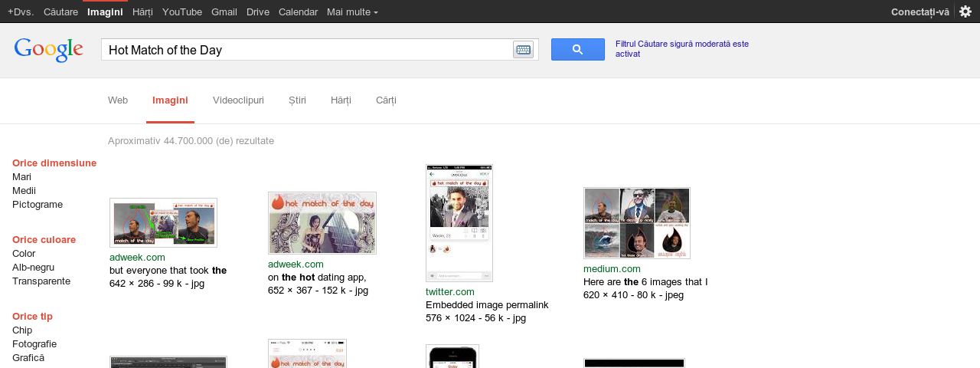Select the Orice dimensiune filter
Viewport: 980px width, 368px height.
tap(54, 163)
